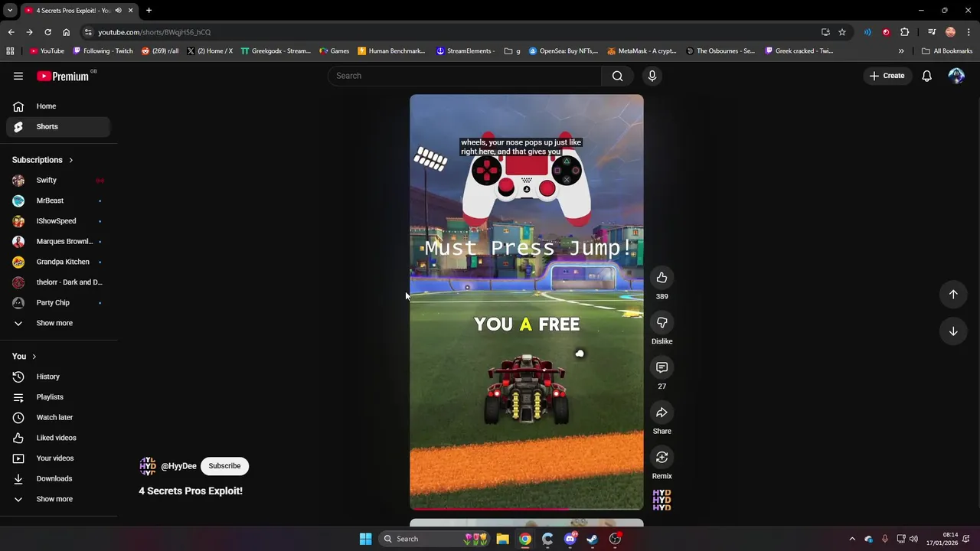Image resolution: width=980 pixels, height=551 pixels.
Task: Open the 'g' bookmarks folder
Action: (512, 51)
